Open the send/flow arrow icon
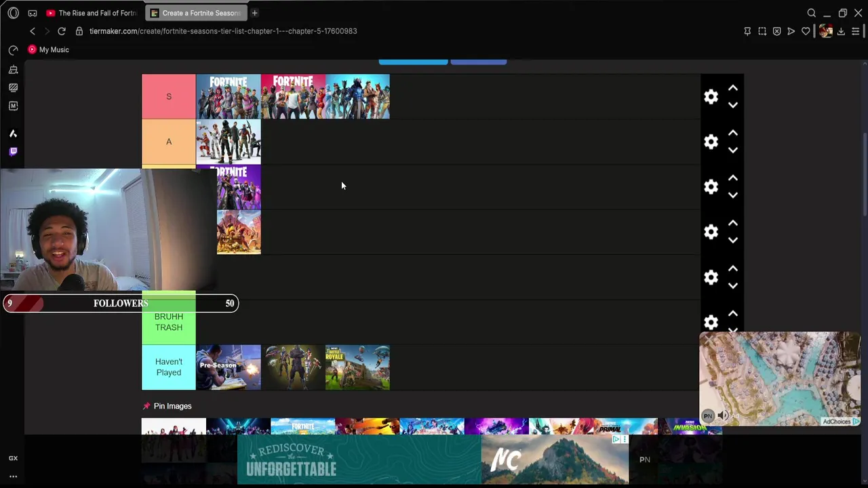The width and height of the screenshot is (868, 488). click(791, 31)
